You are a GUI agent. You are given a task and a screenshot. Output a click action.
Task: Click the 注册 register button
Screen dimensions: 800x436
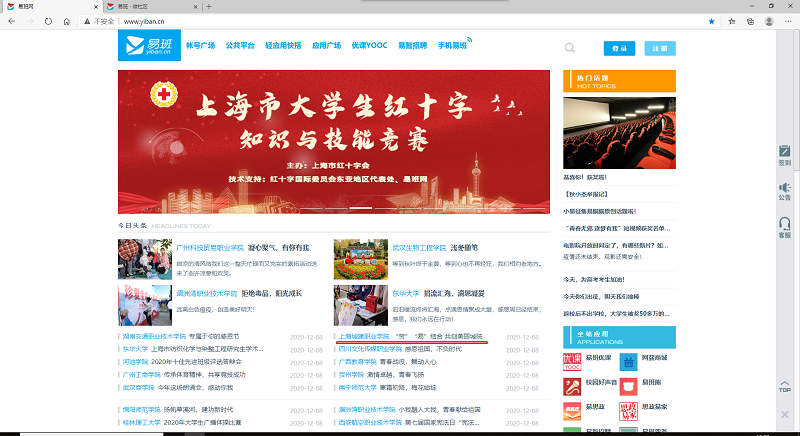tap(660, 48)
